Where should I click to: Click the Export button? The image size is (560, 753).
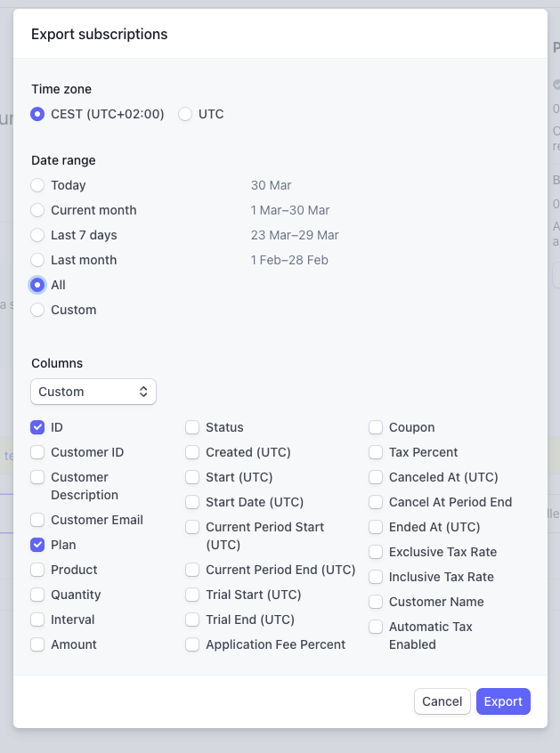503,701
